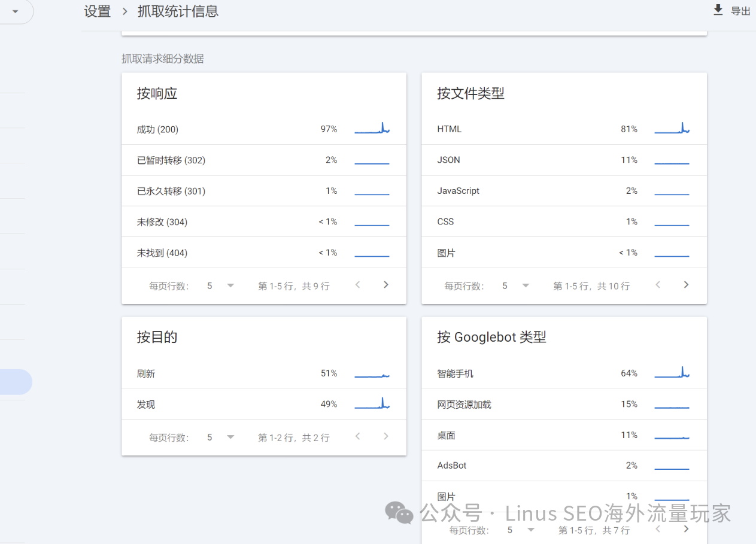Screen dimensions: 756x544
Task: Go to next page in 按文件类型 card
Action: (686, 285)
